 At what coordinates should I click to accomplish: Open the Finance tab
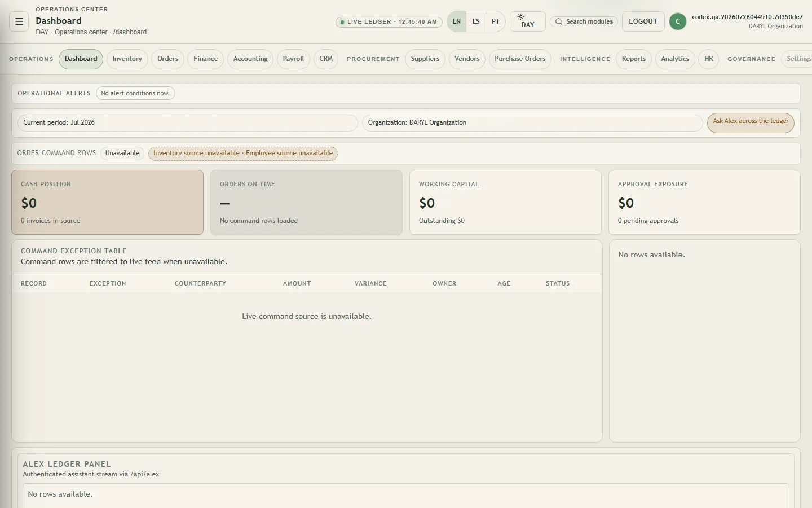click(x=205, y=59)
